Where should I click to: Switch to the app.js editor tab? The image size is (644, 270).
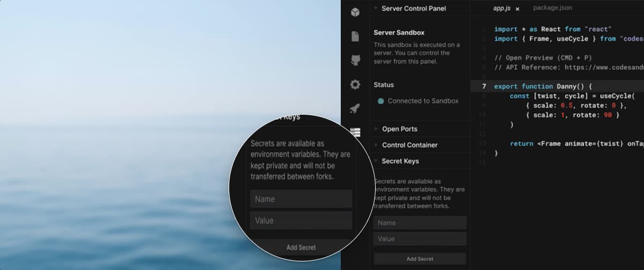(501, 9)
